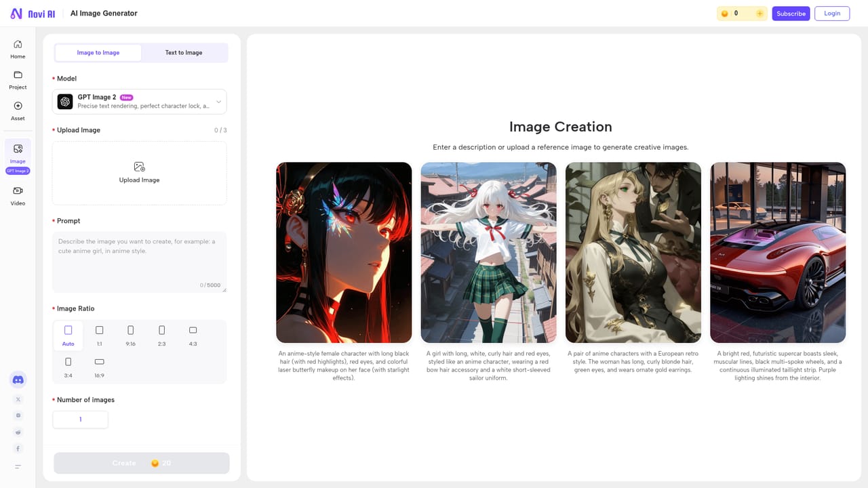Click the upload image picture icon
Viewport: 868px width, 488px height.
tap(140, 167)
